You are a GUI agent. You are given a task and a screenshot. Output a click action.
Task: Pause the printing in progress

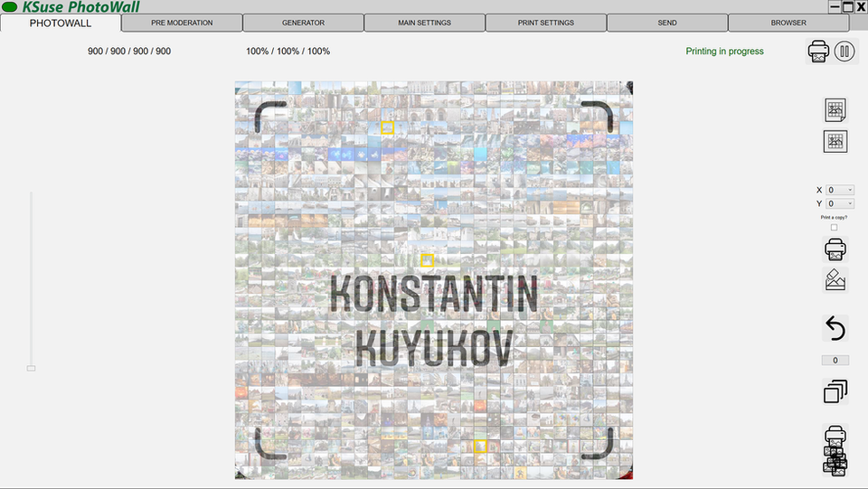844,52
